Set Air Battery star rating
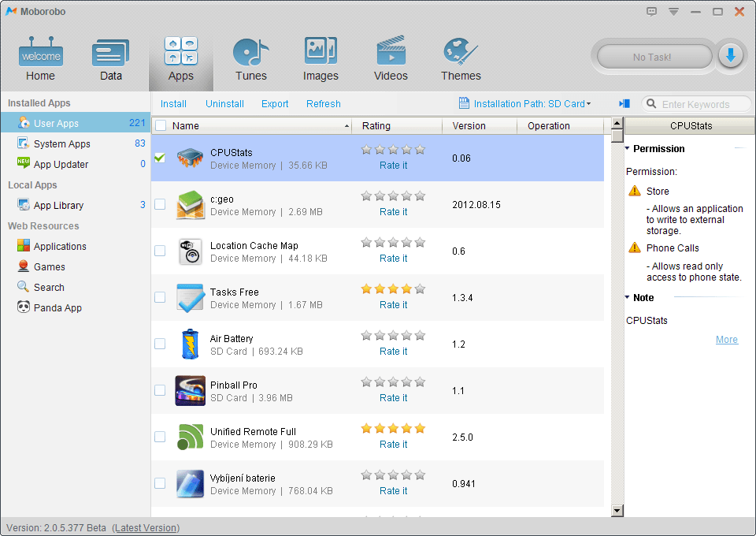Viewport: 756px width, 536px height. [x=393, y=335]
